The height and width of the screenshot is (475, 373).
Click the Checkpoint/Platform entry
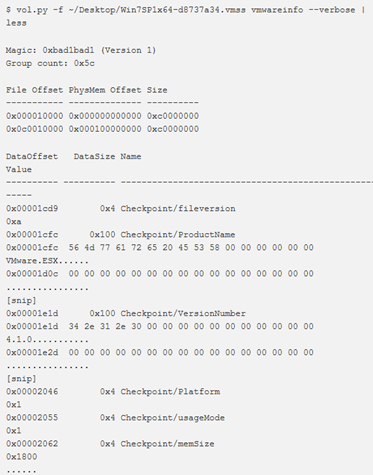coord(170,392)
